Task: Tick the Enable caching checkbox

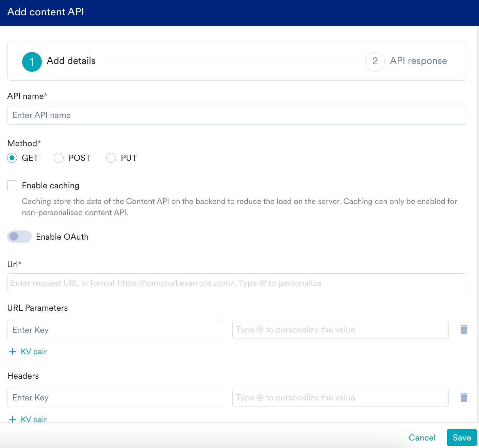Action: click(12, 186)
